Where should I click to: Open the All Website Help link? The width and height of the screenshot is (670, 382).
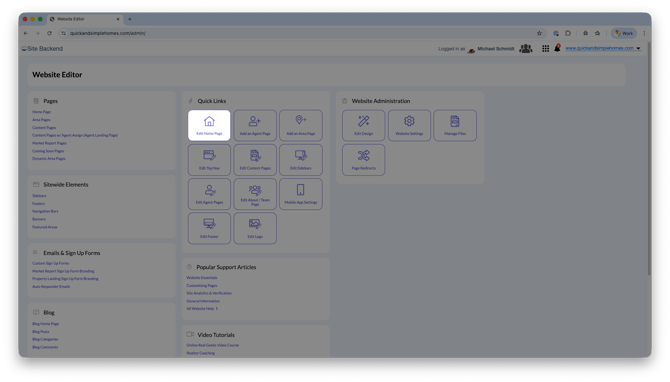(202, 309)
